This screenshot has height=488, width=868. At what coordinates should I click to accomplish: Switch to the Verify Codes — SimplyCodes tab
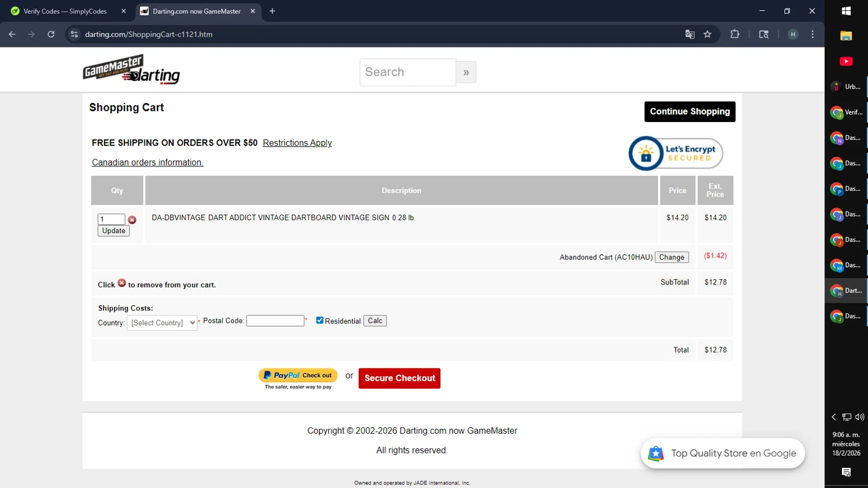(x=65, y=11)
